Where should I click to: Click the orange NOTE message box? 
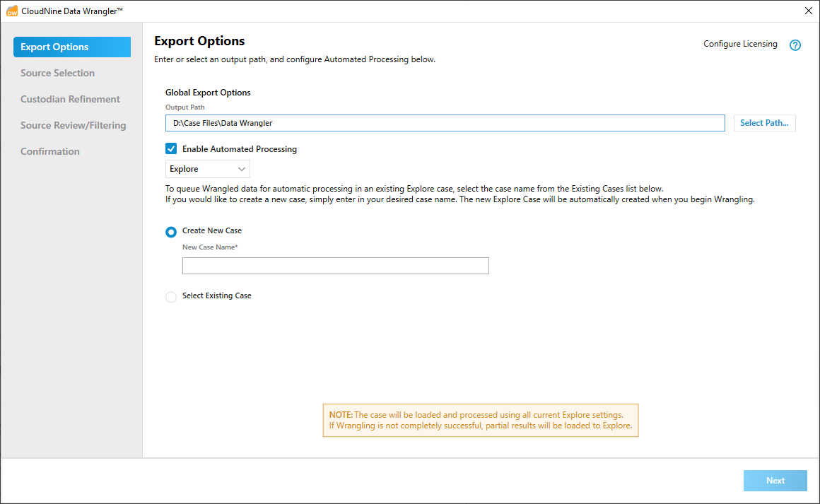pos(481,421)
